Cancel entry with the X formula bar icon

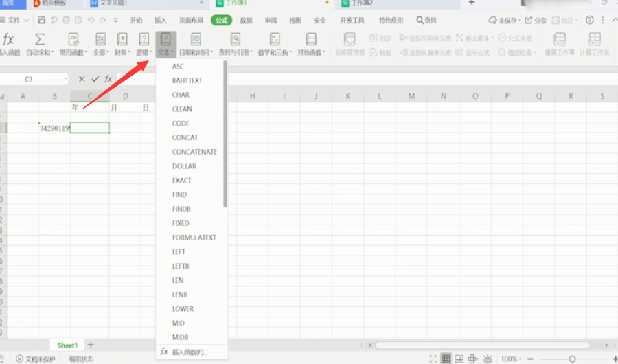pyautogui.click(x=82, y=79)
